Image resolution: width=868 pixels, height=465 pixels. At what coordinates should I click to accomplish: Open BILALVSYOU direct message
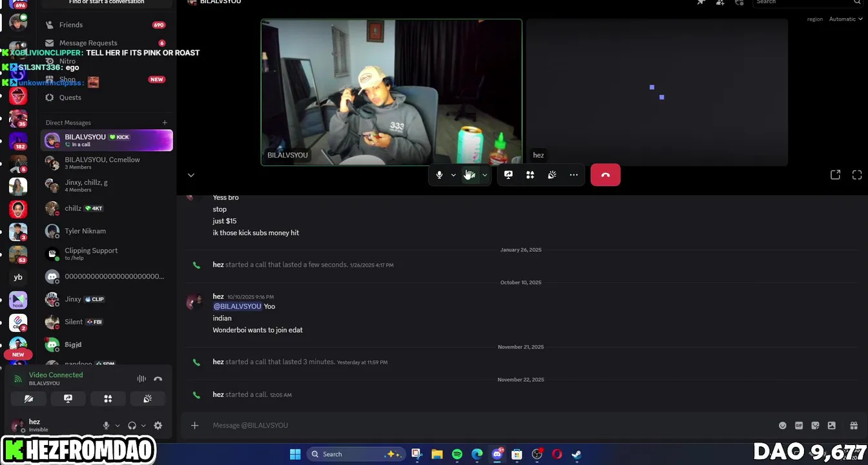(107, 140)
